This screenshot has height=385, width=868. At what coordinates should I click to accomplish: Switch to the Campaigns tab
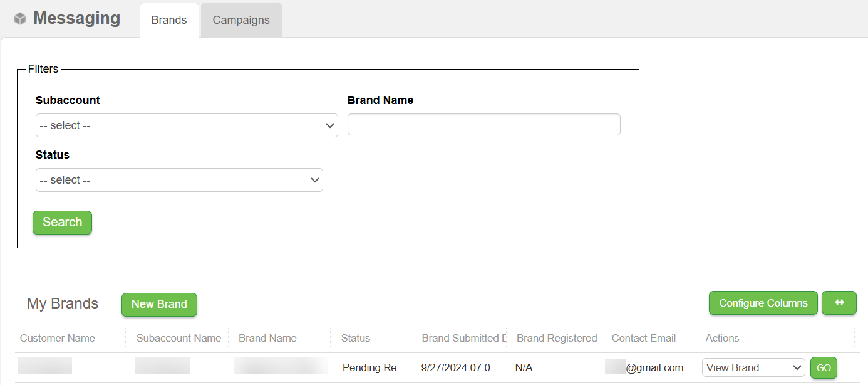click(x=241, y=20)
